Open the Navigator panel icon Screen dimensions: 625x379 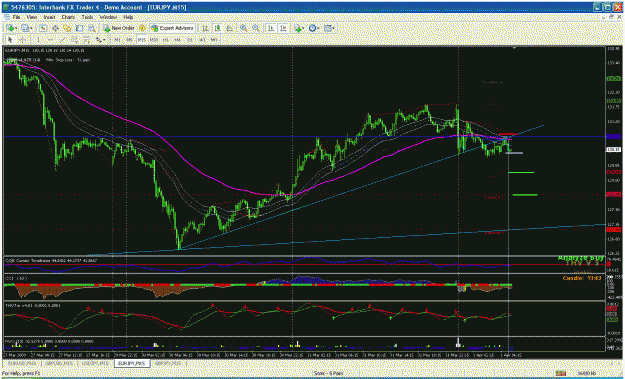coord(67,28)
